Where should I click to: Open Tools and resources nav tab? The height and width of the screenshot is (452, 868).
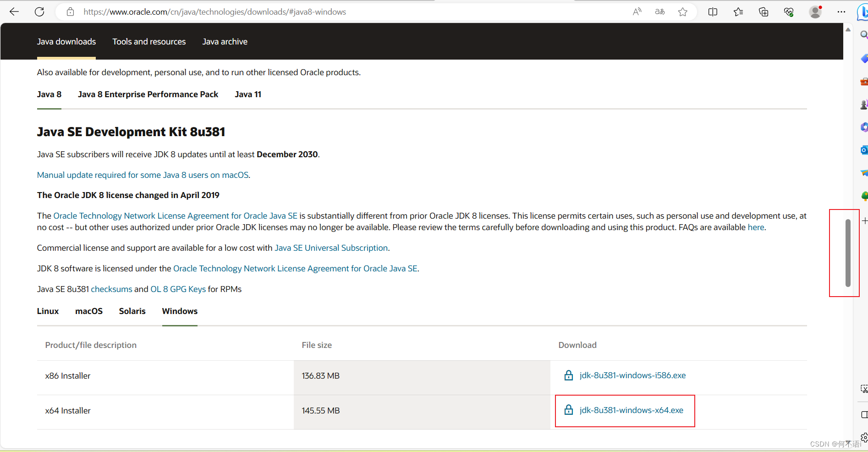click(x=149, y=42)
